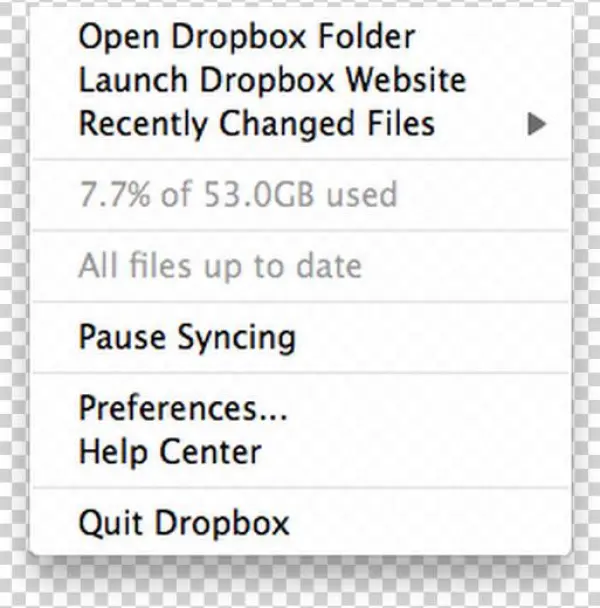Click the Preferences... menu entry
The height and width of the screenshot is (608, 600).
click(x=183, y=409)
